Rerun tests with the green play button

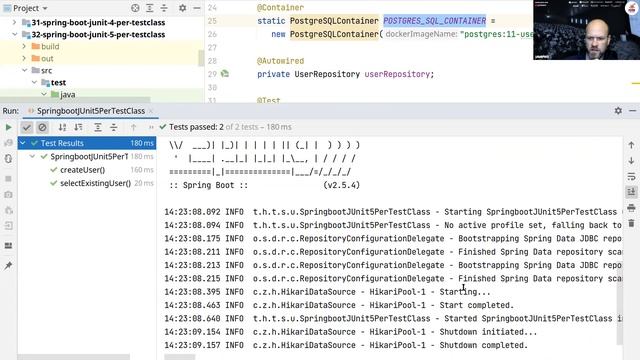pos(8,127)
